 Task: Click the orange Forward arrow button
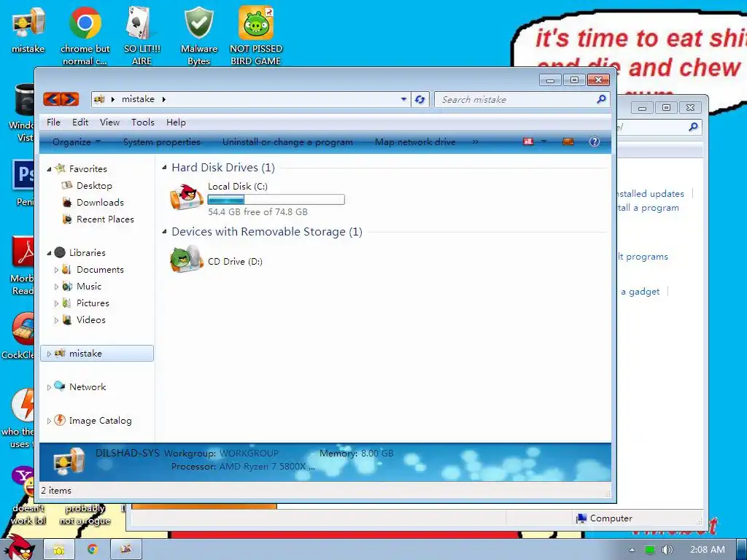(x=69, y=99)
